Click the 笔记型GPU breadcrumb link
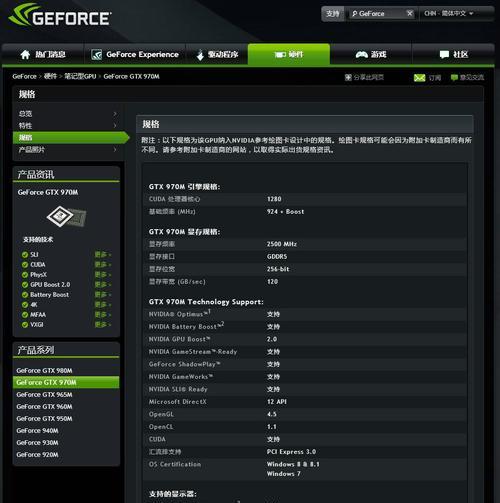This screenshot has height=503, width=500. pyautogui.click(x=80, y=77)
